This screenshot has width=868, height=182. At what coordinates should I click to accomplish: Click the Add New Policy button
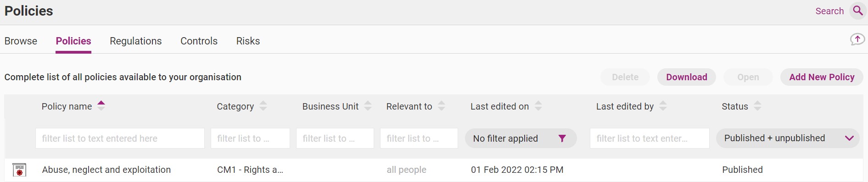[822, 77]
